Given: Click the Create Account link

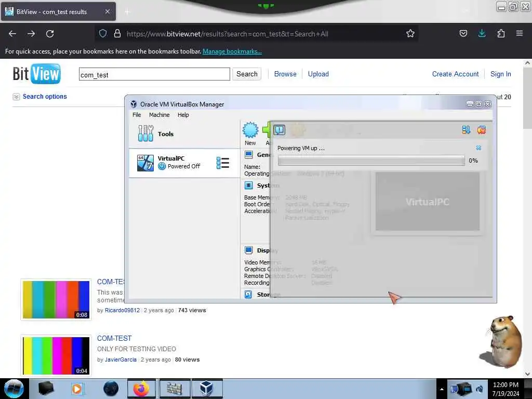Looking at the screenshot, I should click(455, 74).
